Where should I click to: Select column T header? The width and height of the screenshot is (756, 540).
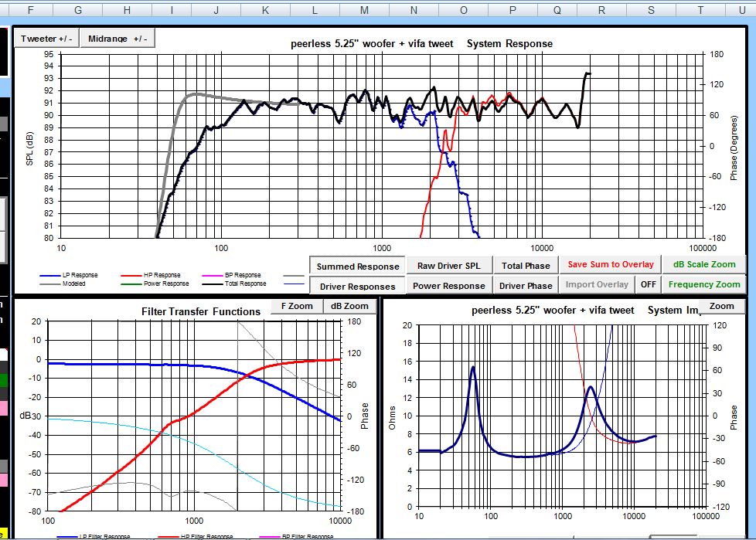pos(700,9)
